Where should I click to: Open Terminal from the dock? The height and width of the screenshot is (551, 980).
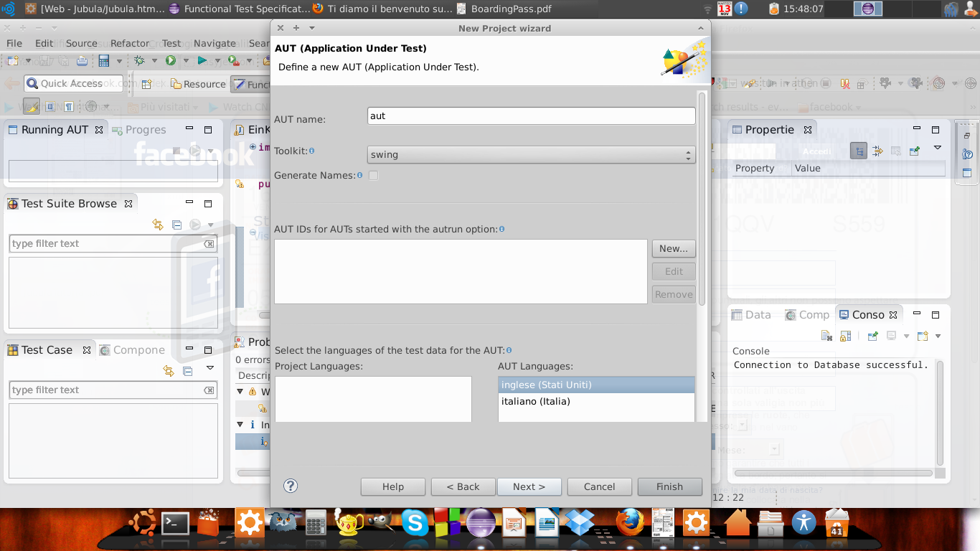[175, 524]
